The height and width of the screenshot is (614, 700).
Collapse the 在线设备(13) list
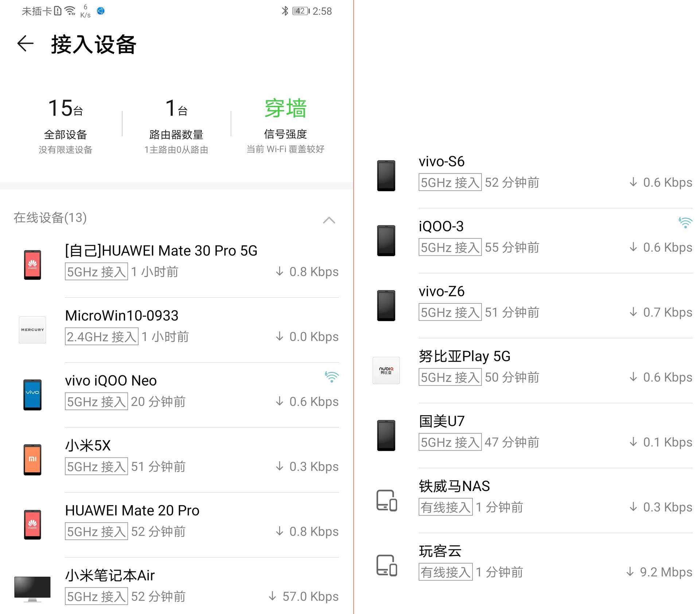click(x=329, y=220)
